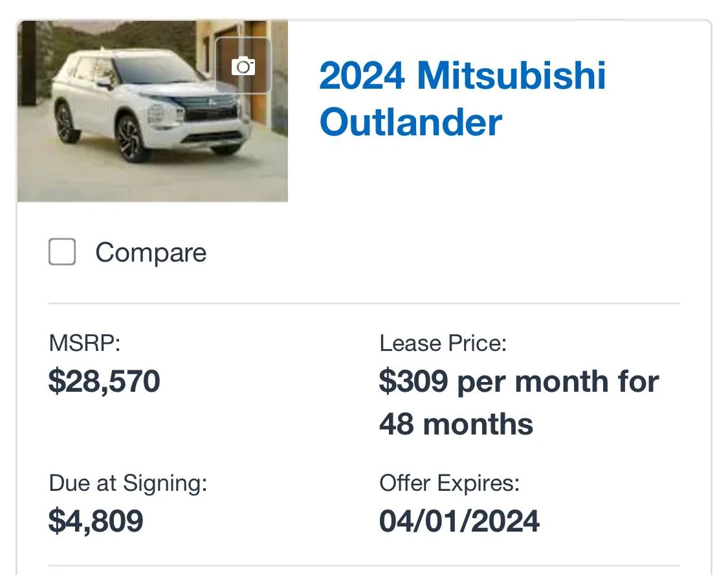This screenshot has width=728, height=575.
Task: Select the MSRP label
Action: pos(85,343)
